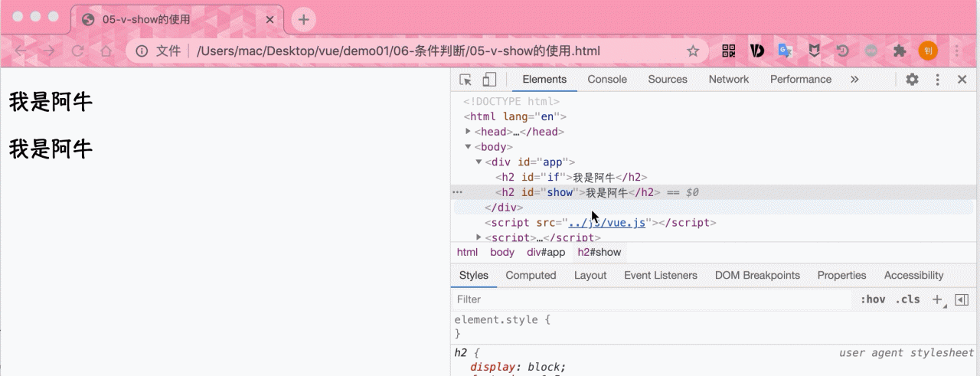Open a new browser tab
This screenshot has height=376, width=980.
click(304, 20)
